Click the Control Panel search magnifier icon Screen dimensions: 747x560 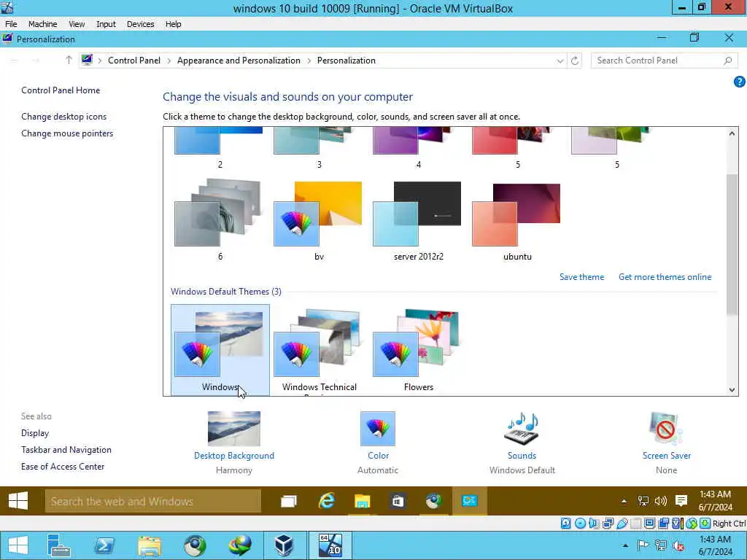tap(727, 61)
